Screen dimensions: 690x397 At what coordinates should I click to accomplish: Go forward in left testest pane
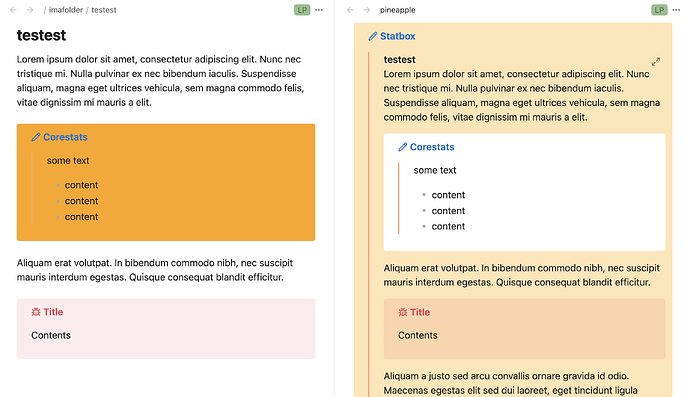pyautogui.click(x=30, y=10)
